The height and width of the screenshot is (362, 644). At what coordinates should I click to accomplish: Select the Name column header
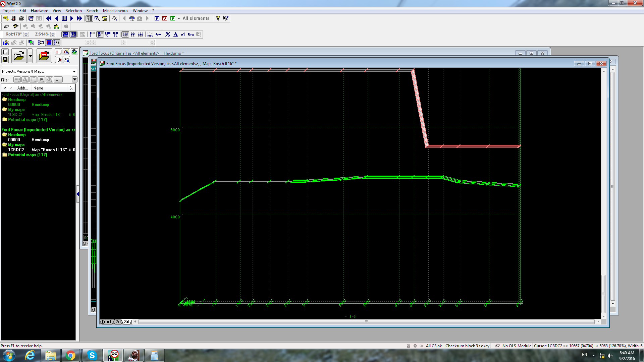click(x=50, y=88)
